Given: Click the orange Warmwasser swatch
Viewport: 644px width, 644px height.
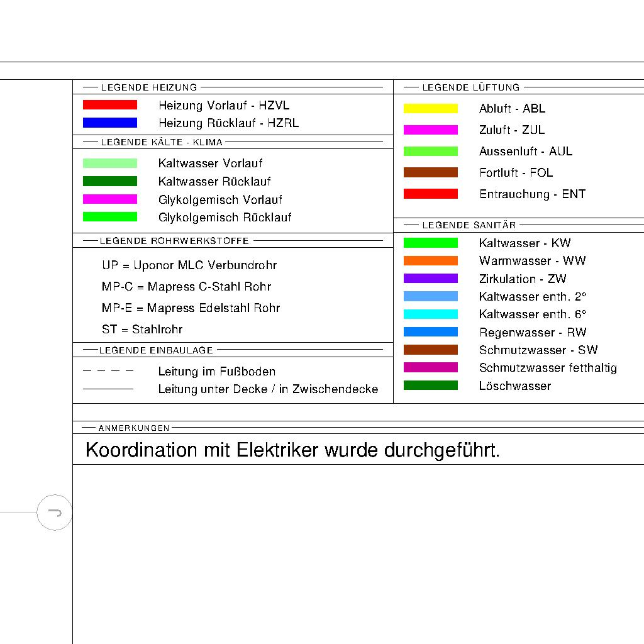Looking at the screenshot, I should point(430,260).
